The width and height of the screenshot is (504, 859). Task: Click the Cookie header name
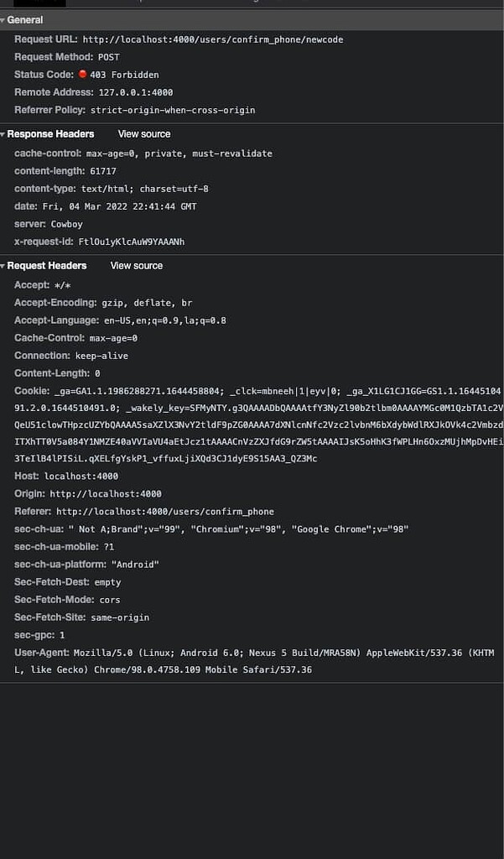click(32, 391)
